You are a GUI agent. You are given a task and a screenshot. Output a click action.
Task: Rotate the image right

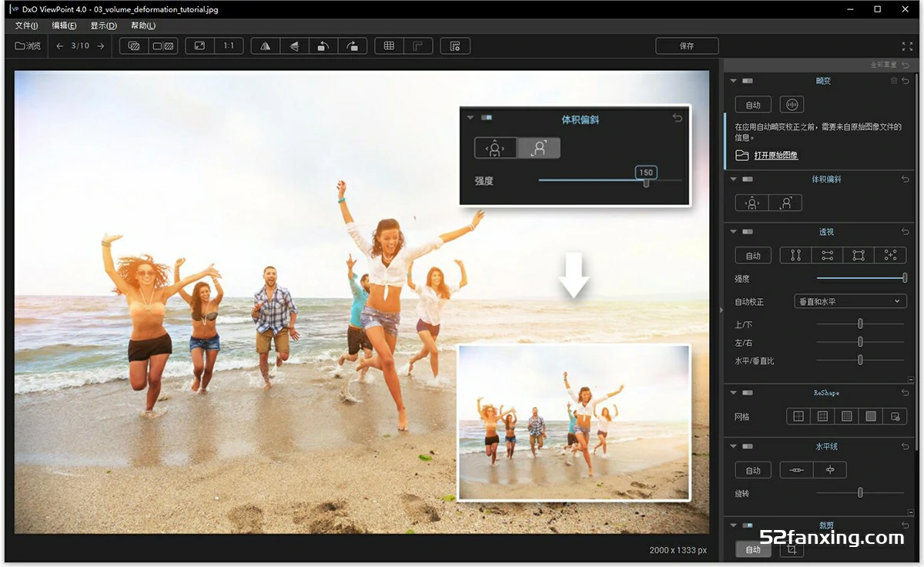tap(352, 46)
